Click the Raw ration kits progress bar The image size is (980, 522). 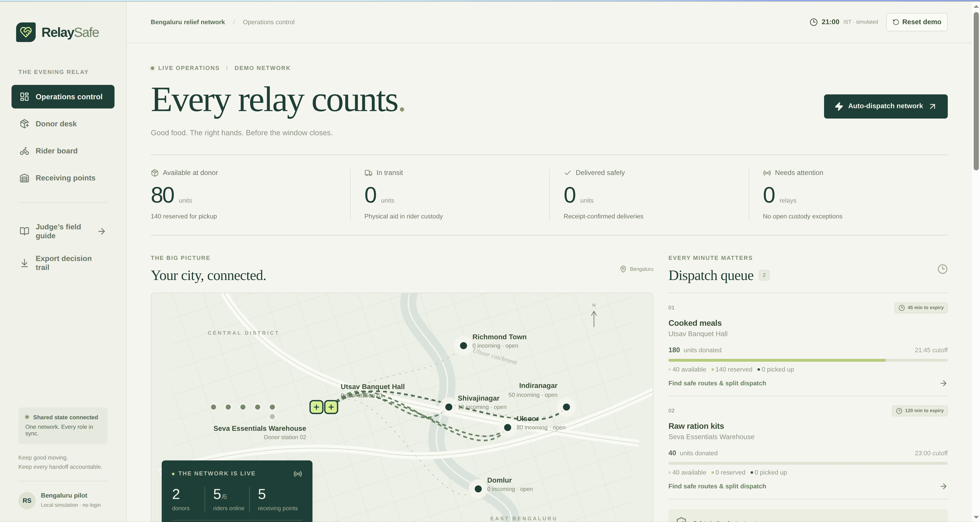808,463
